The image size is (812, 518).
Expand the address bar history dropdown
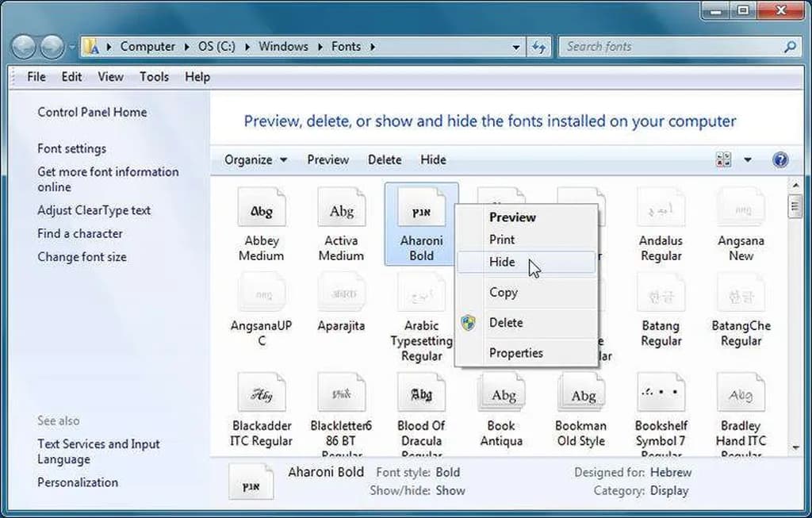(x=516, y=47)
